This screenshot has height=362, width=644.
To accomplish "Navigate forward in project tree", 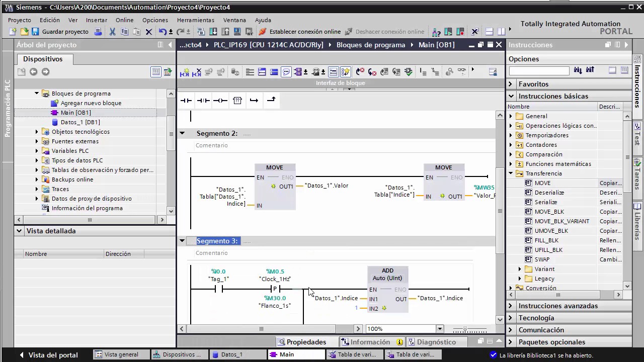I will point(45,72).
